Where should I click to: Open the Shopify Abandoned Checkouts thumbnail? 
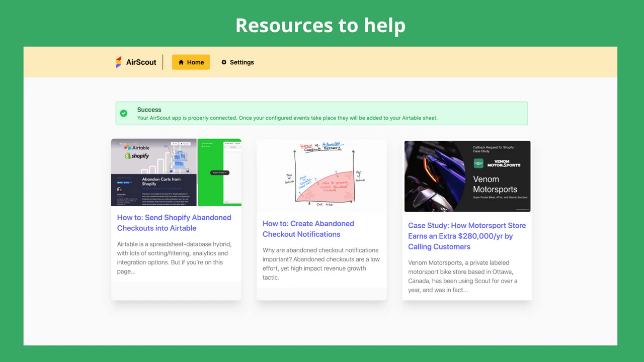tap(176, 172)
